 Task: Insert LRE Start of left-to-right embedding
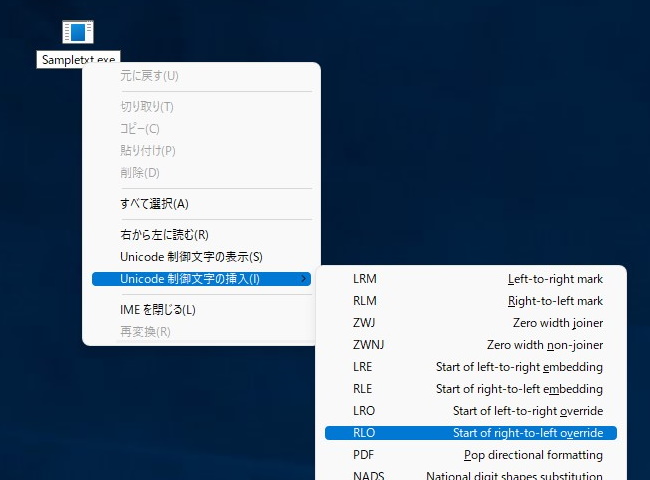click(x=471, y=367)
